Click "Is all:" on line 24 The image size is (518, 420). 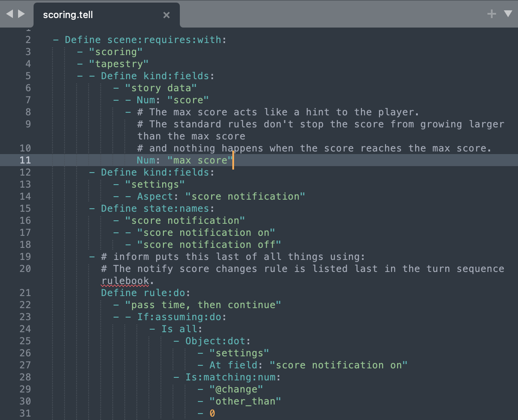pyautogui.click(x=182, y=329)
